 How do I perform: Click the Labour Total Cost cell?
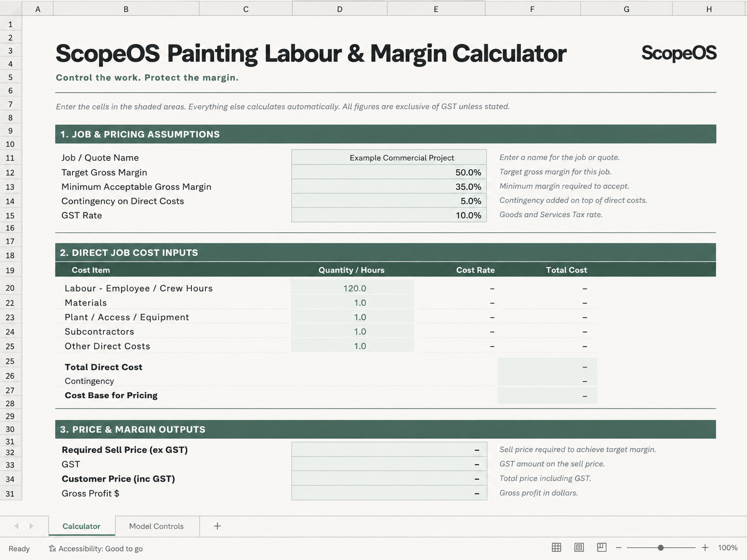(547, 288)
